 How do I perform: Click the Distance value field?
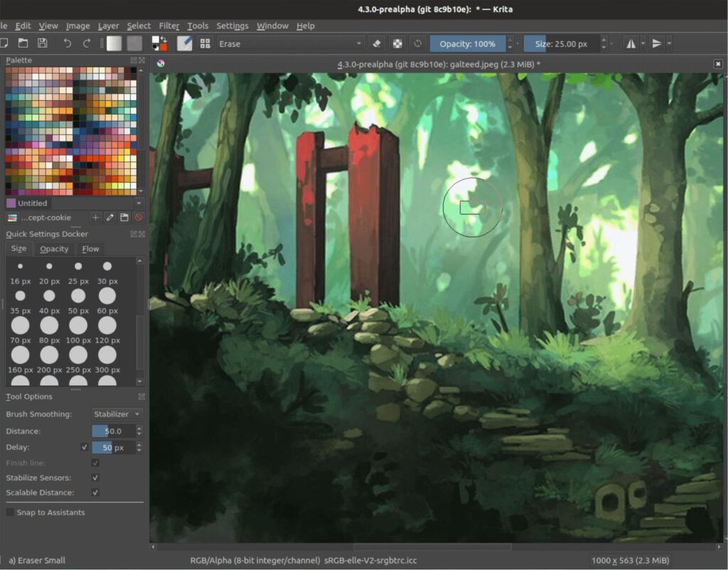(x=114, y=431)
